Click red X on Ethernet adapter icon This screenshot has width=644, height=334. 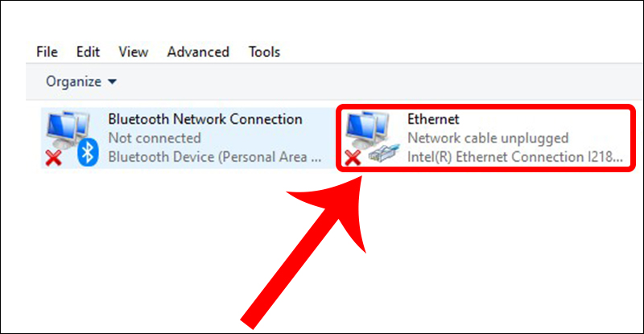[x=353, y=156]
